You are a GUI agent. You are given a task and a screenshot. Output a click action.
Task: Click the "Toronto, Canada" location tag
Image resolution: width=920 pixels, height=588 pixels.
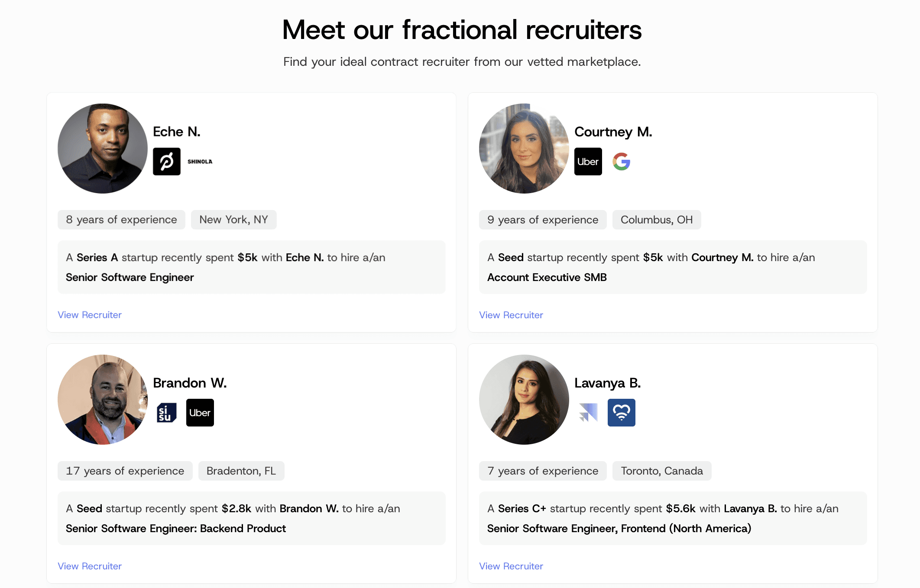click(x=661, y=471)
